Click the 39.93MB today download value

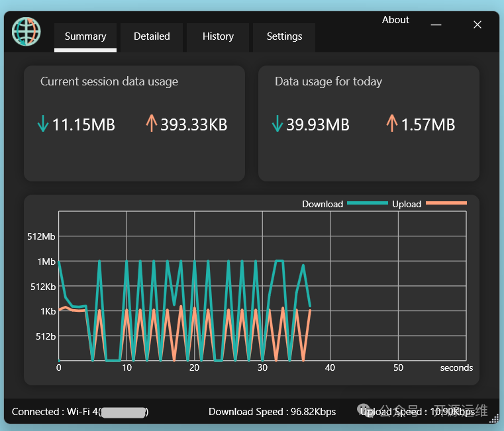317,124
